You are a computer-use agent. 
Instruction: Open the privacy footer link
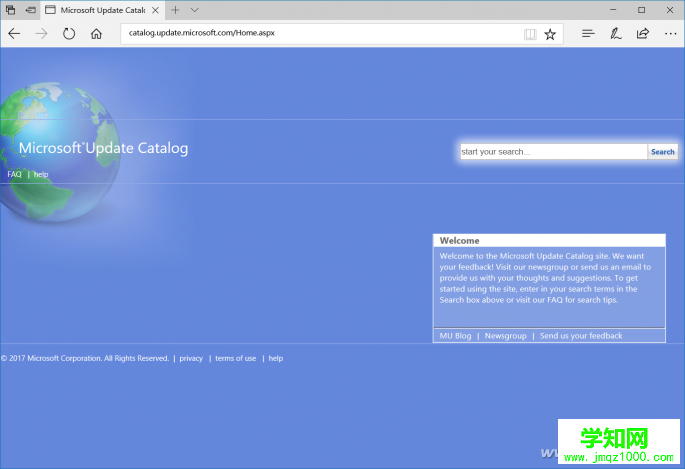pos(191,359)
